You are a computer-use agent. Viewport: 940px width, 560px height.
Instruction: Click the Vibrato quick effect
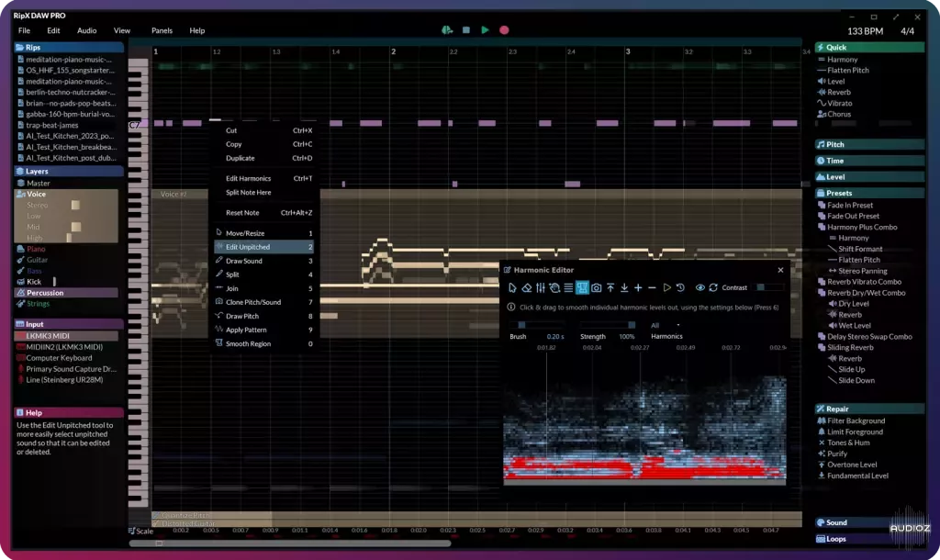click(839, 103)
